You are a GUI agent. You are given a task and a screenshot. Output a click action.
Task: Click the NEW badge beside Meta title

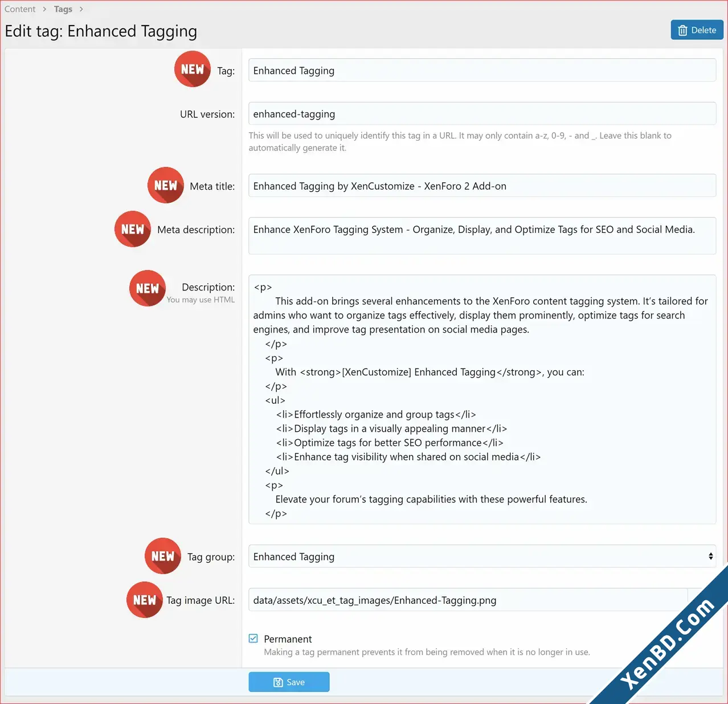pos(166,186)
